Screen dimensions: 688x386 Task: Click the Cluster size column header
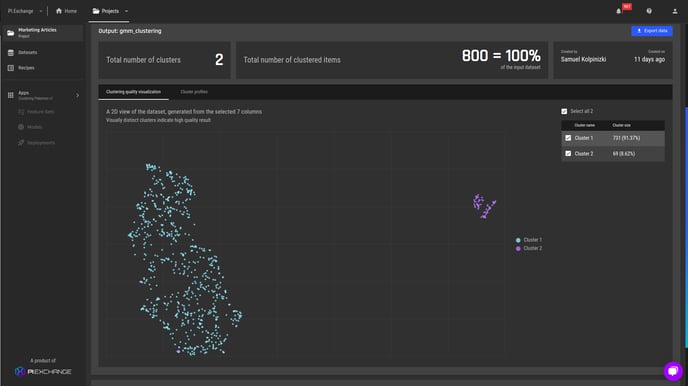(621, 125)
